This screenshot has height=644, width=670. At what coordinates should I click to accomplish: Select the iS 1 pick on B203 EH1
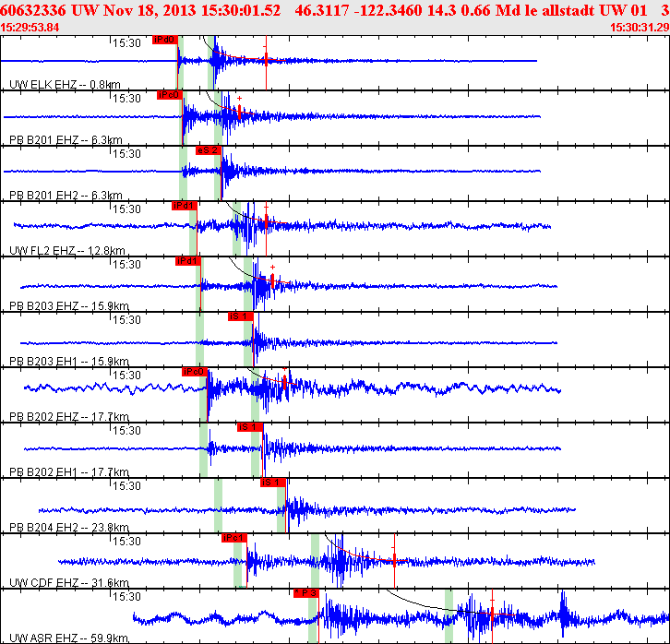coord(241,316)
